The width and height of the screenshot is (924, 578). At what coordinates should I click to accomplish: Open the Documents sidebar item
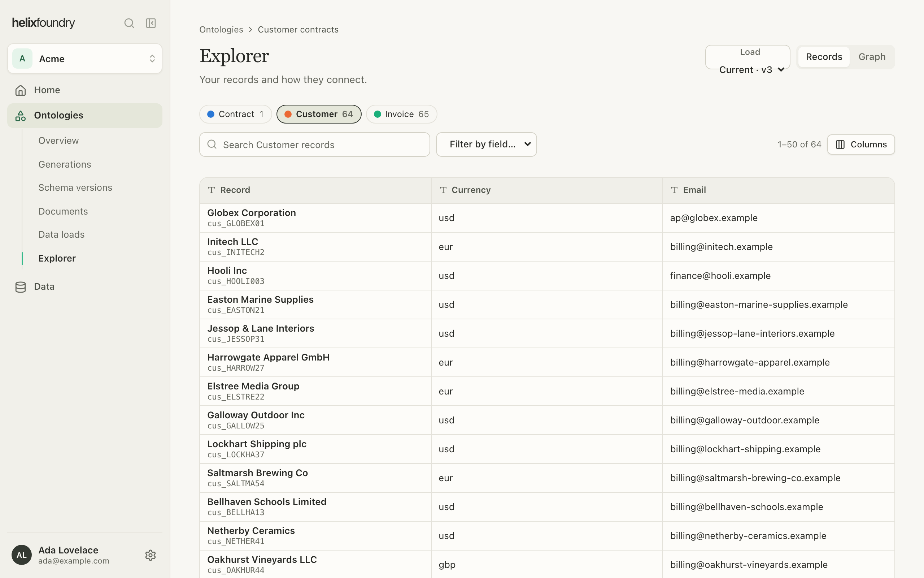[x=63, y=211]
